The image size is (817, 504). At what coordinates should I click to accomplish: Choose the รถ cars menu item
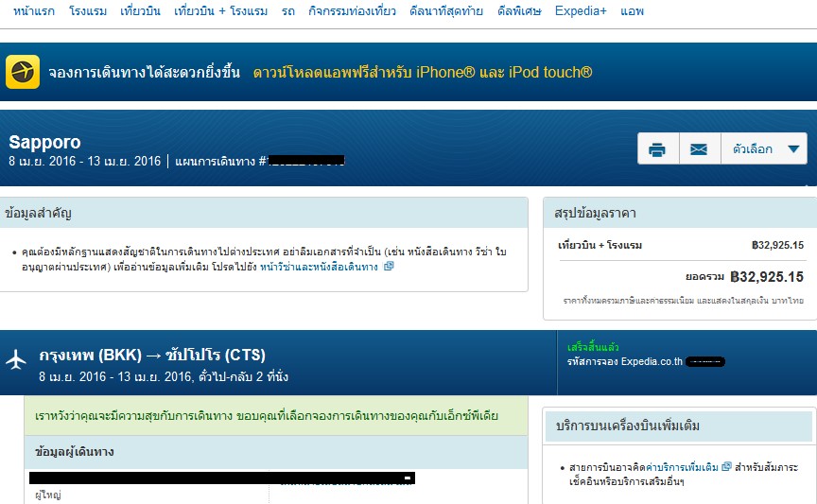click(x=288, y=11)
